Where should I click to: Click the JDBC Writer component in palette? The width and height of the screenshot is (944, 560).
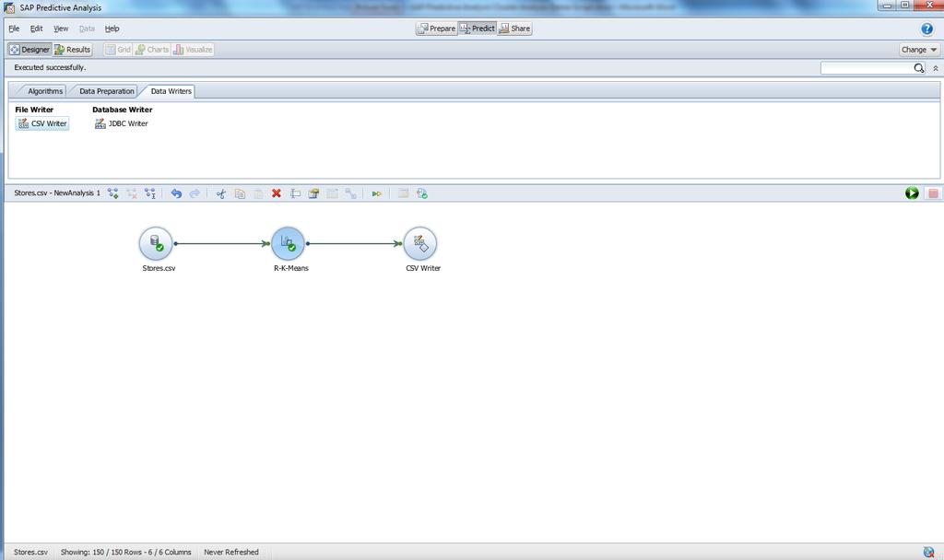click(x=121, y=123)
